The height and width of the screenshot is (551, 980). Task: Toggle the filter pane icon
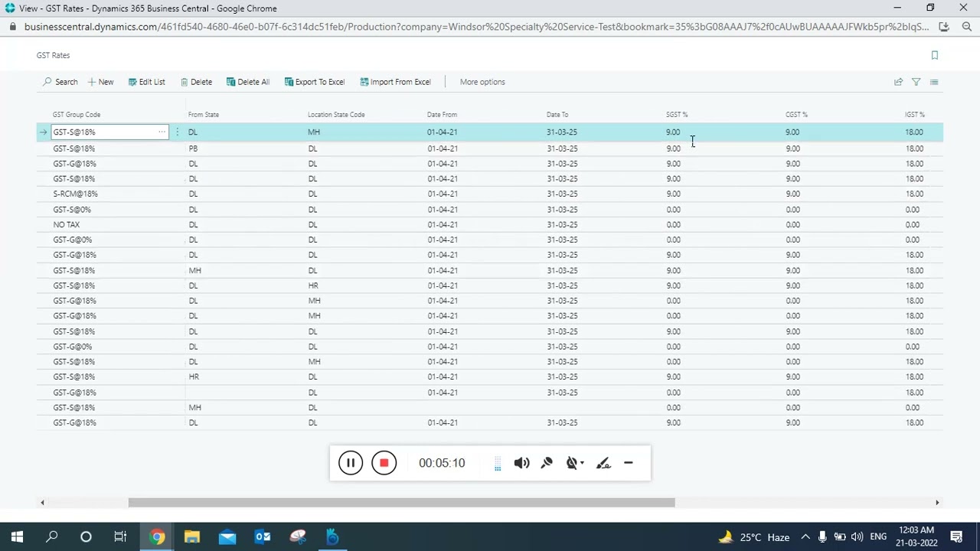click(916, 82)
